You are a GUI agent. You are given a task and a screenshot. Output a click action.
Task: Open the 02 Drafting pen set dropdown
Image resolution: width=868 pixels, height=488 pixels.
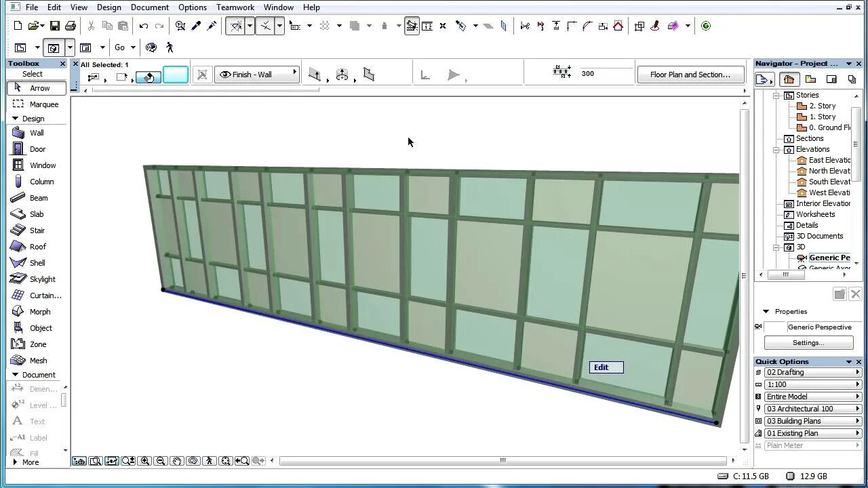click(812, 372)
